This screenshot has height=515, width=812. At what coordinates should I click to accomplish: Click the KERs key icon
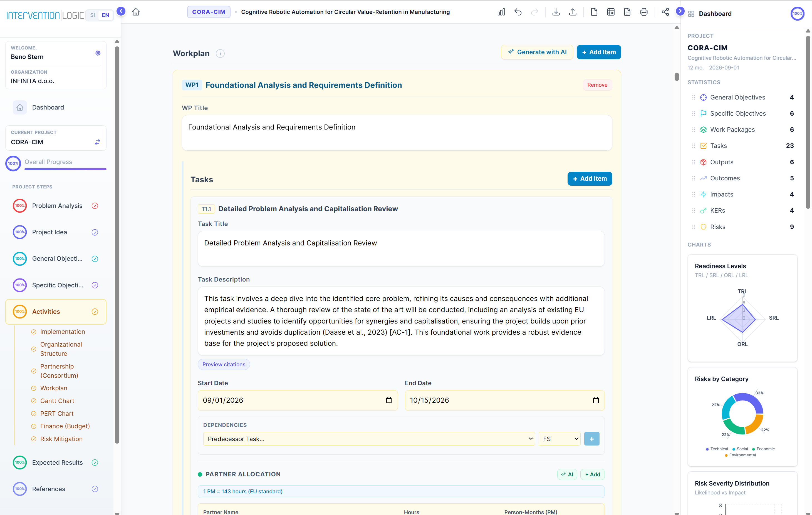pos(704,211)
